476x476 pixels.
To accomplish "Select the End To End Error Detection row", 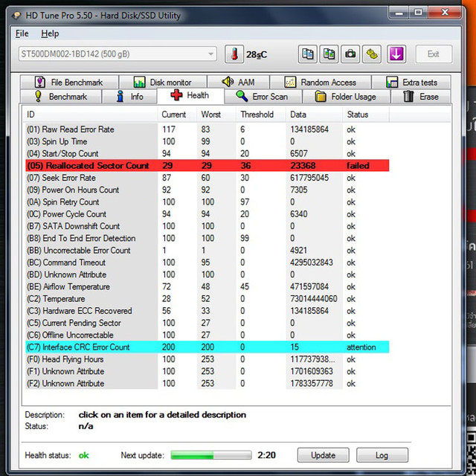I will [x=208, y=238].
